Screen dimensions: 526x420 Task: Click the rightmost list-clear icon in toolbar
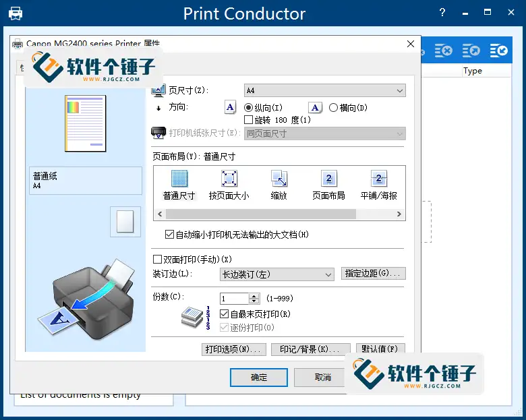coord(498,51)
